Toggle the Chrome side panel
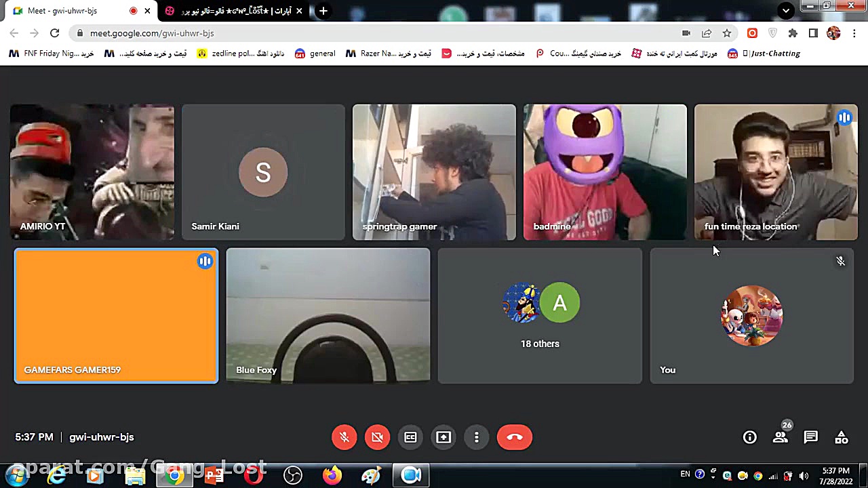This screenshot has height=488, width=868. pyautogui.click(x=813, y=33)
